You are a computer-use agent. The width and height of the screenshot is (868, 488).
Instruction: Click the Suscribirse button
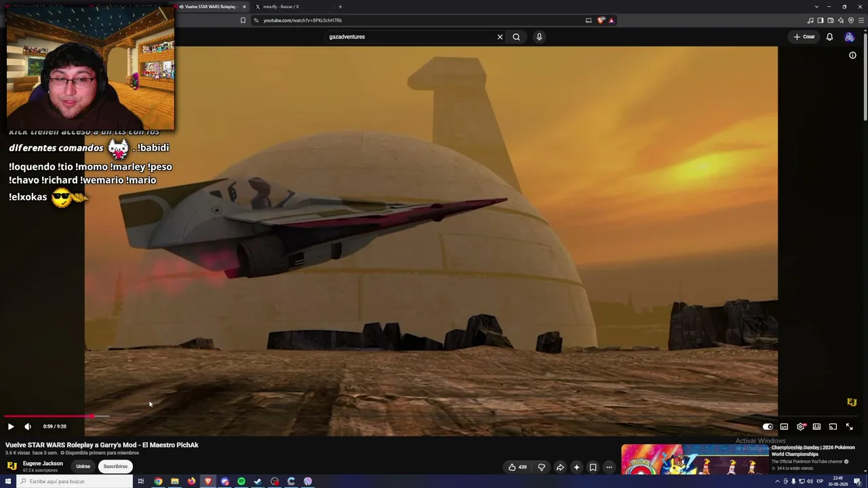[115, 466]
